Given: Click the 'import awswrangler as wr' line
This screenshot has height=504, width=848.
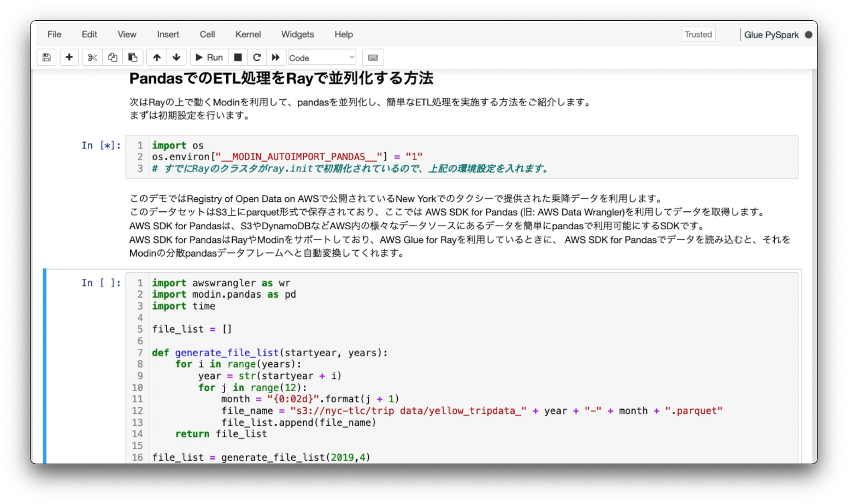Looking at the screenshot, I should click(x=221, y=283).
